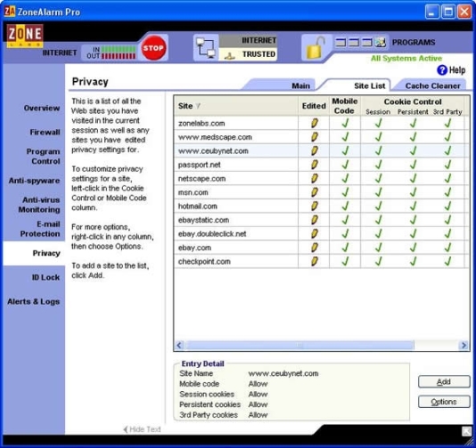Click the Edited column header
The height and width of the screenshot is (448, 476).
tap(314, 106)
